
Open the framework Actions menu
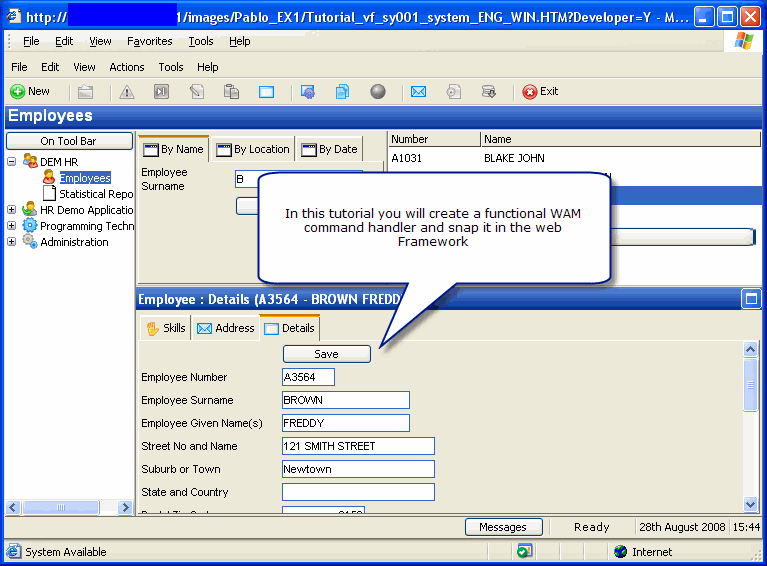127,67
